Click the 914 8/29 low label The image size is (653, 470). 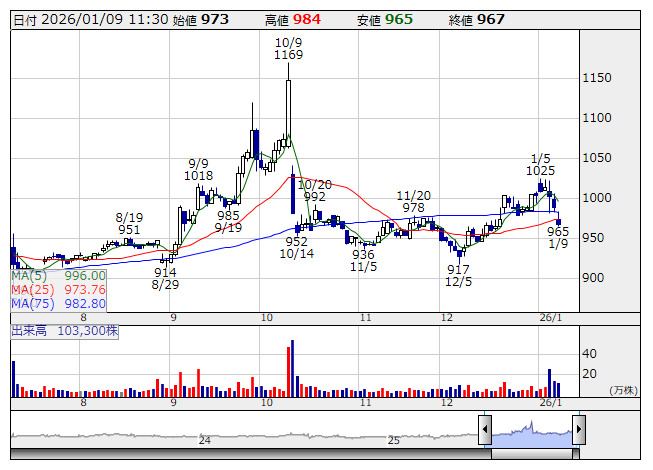pos(165,279)
